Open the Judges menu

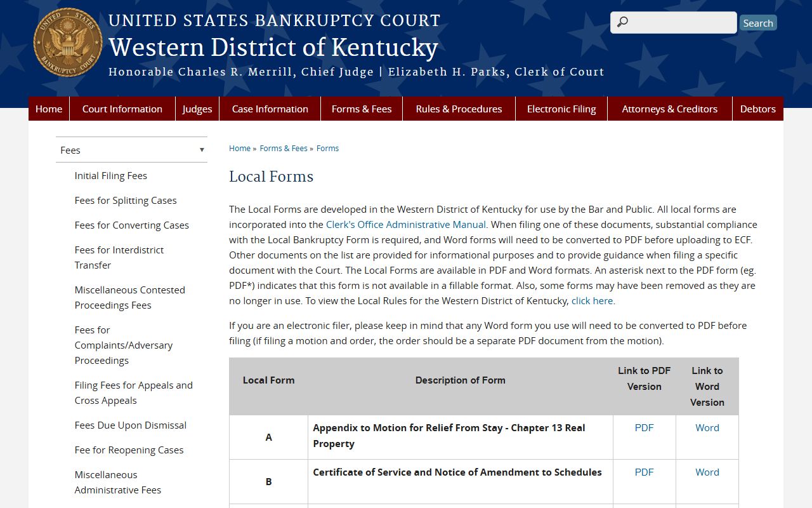click(x=197, y=109)
